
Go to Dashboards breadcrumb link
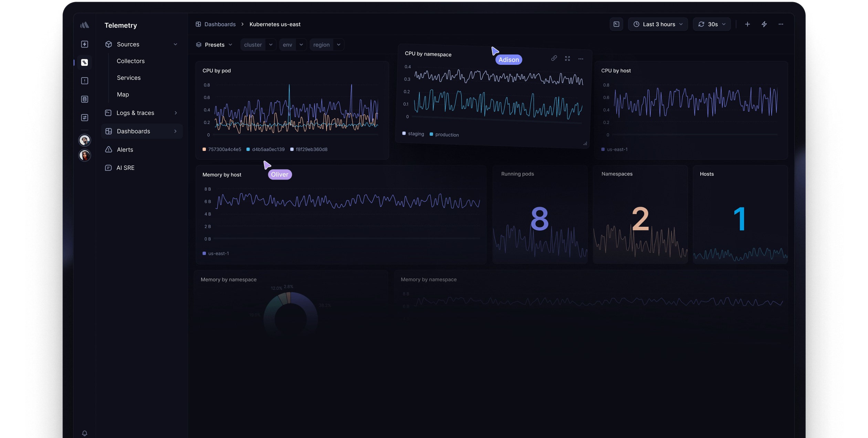(220, 24)
